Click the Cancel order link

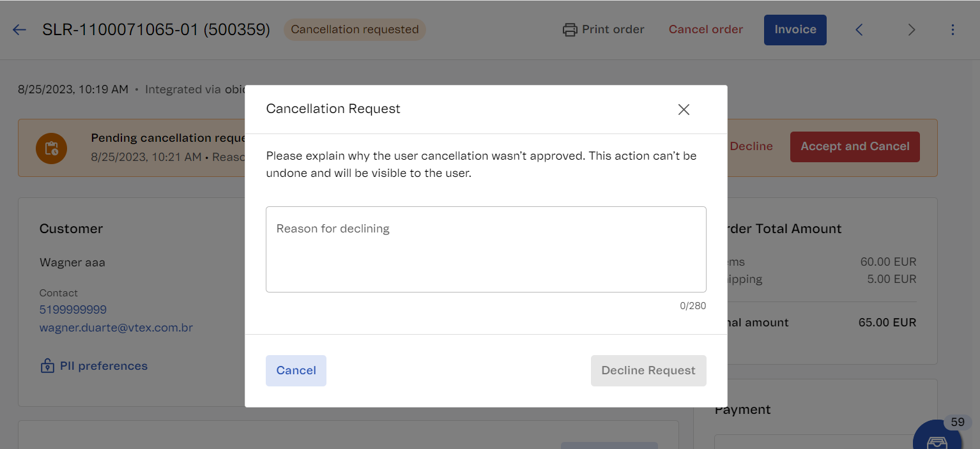pos(705,30)
